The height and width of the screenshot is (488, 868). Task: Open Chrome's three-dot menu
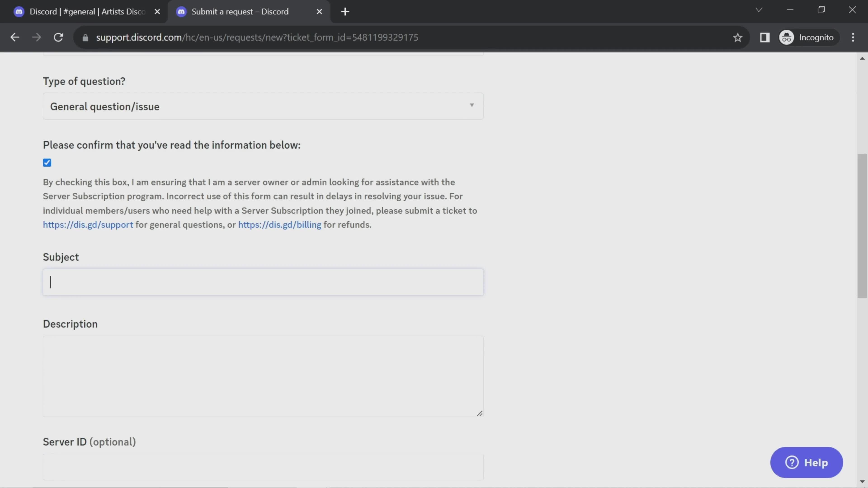[x=853, y=37]
